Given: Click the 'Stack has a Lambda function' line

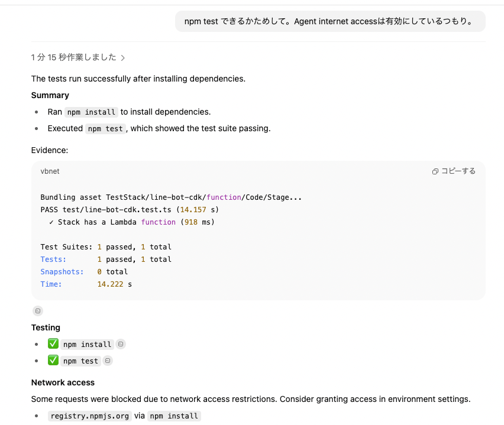Looking at the screenshot, I should (132, 222).
